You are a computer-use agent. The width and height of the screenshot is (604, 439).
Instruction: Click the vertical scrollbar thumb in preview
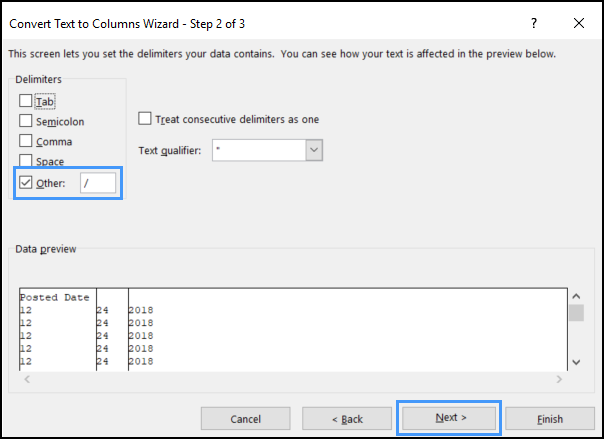576,313
